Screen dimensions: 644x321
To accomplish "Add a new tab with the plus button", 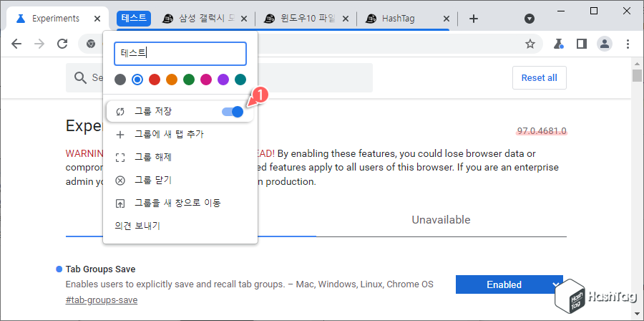I will (474, 19).
